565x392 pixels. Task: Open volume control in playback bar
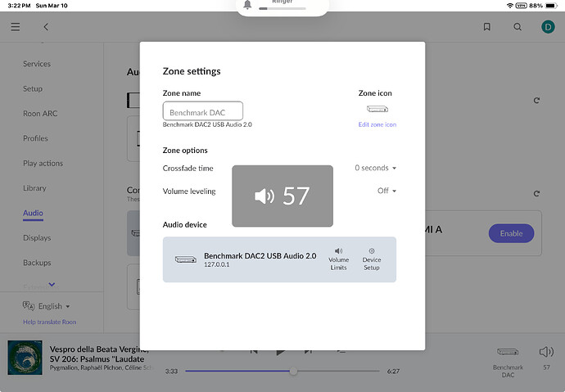[546, 352]
